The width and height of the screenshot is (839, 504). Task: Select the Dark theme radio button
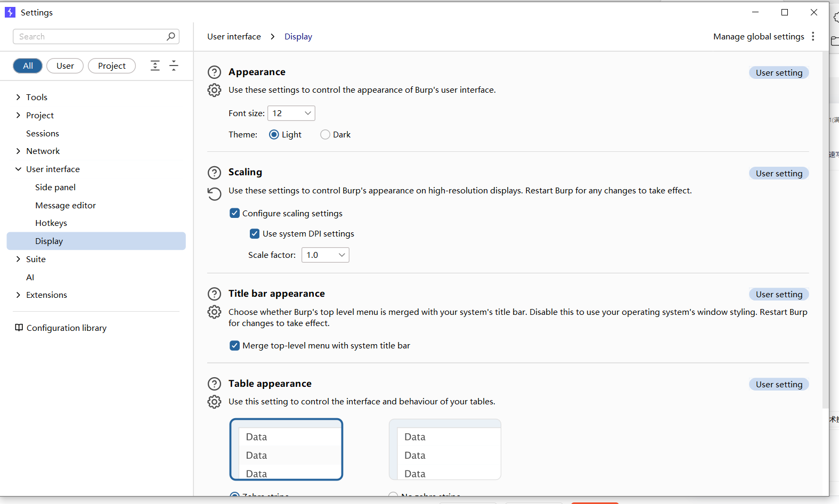325,135
